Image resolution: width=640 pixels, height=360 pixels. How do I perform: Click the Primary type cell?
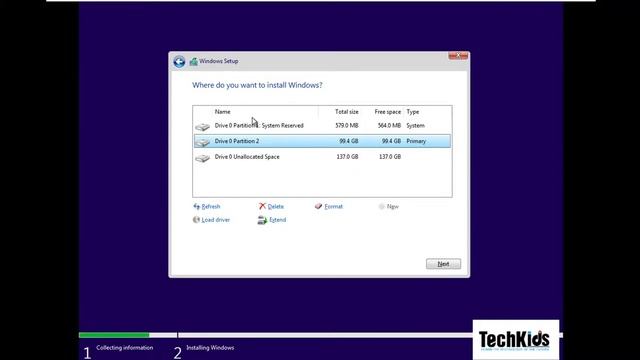click(416, 141)
